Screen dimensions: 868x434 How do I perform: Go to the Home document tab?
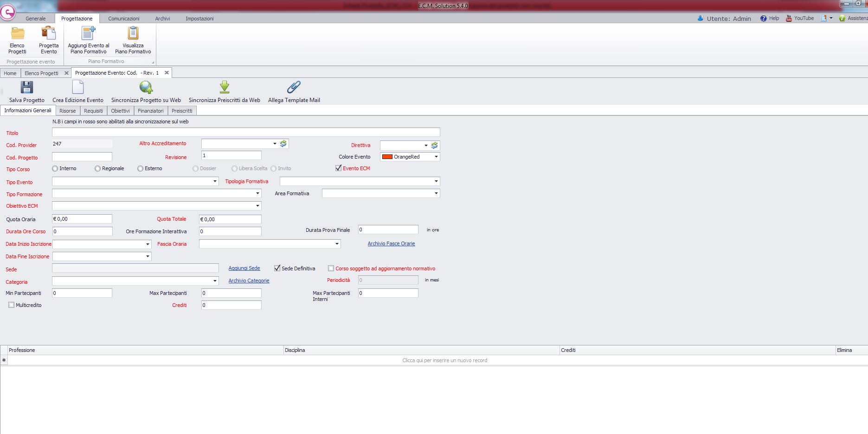click(10, 73)
